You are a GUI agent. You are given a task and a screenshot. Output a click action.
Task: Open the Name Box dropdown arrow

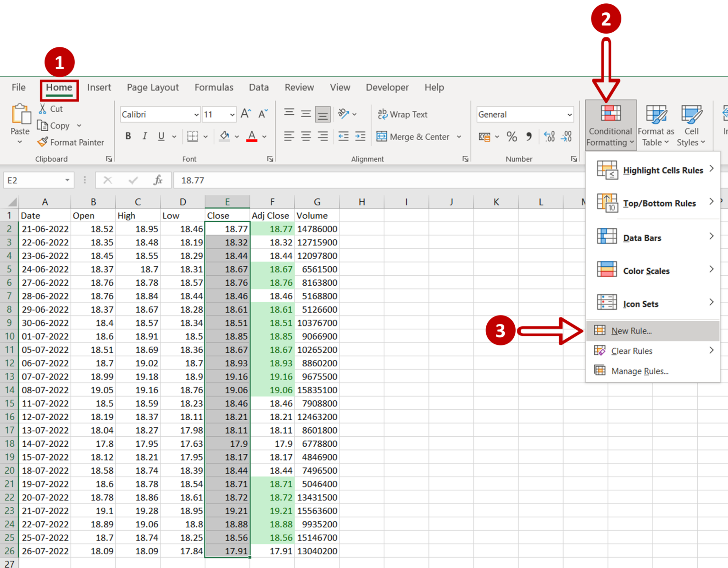click(67, 180)
